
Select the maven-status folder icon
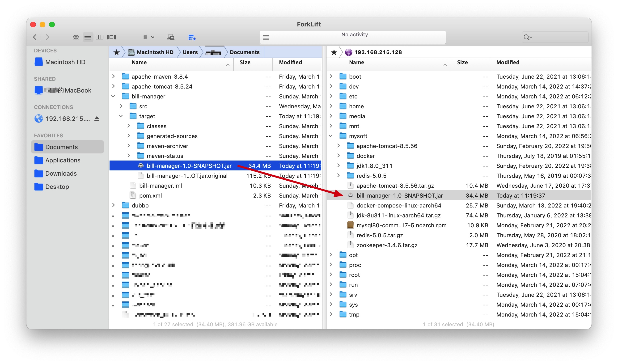click(140, 156)
